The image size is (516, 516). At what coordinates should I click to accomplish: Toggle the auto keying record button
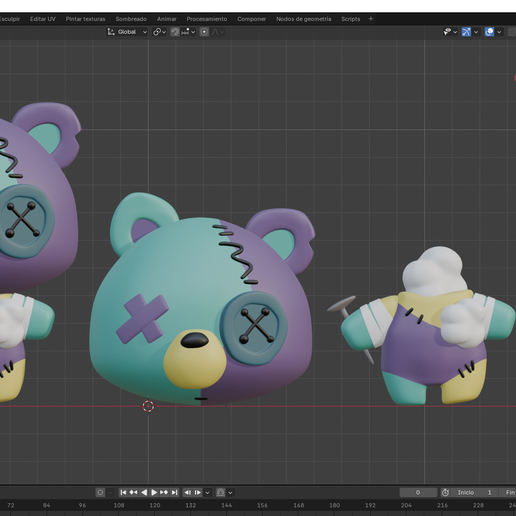point(100,492)
